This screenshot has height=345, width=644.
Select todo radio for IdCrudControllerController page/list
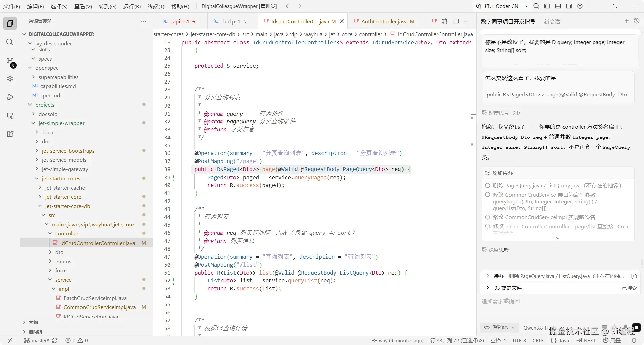point(488,226)
